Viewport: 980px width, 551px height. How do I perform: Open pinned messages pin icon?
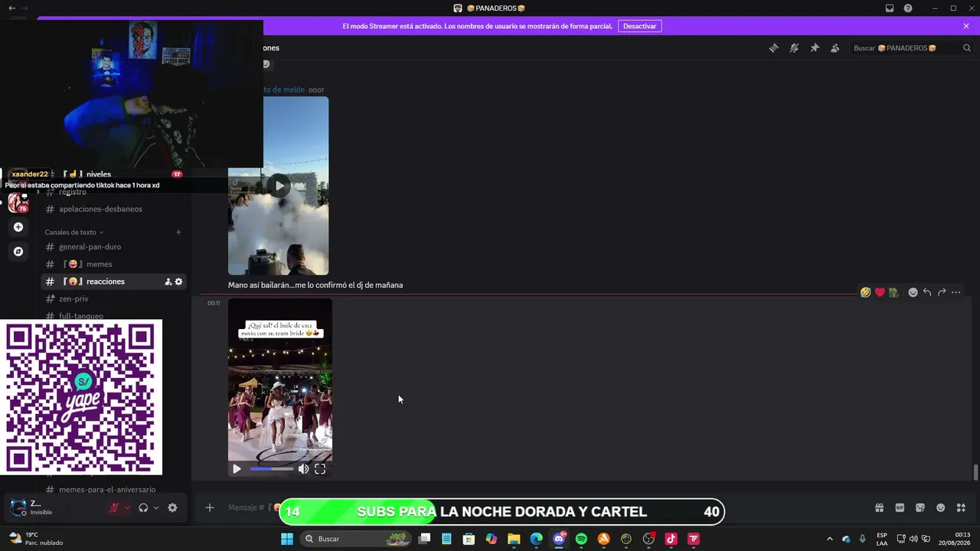click(x=815, y=47)
